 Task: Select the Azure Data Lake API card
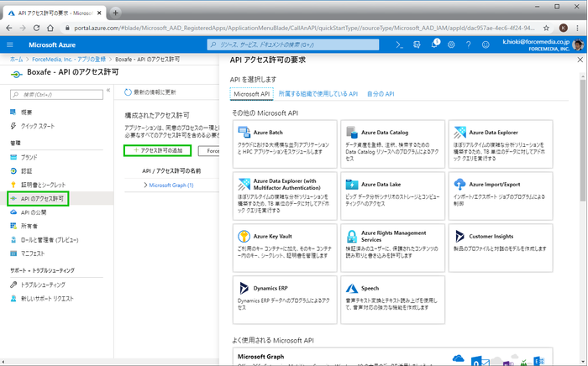(x=392, y=196)
